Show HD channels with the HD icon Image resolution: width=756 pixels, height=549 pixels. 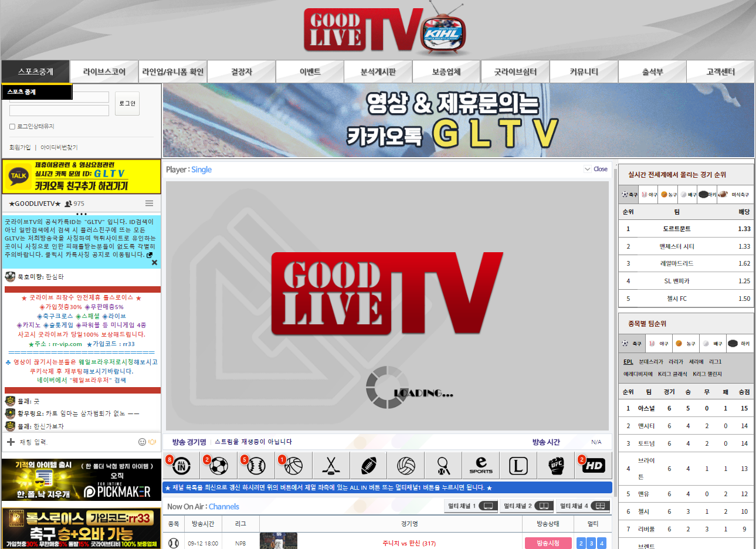594,466
